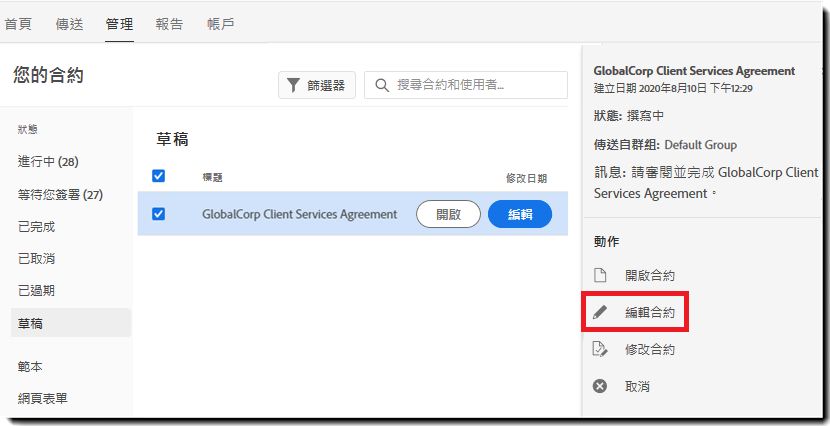Open the 帳戶 tab
830x426 pixels.
tap(221, 24)
